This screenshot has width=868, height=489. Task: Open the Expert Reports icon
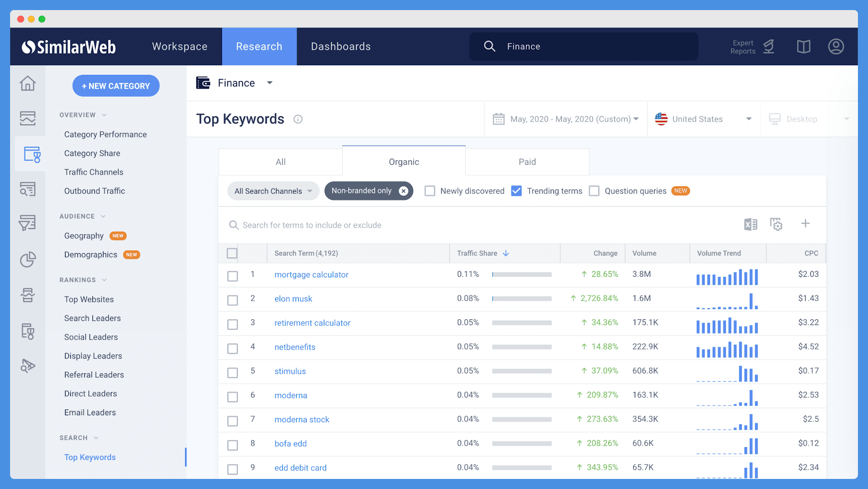tap(769, 47)
